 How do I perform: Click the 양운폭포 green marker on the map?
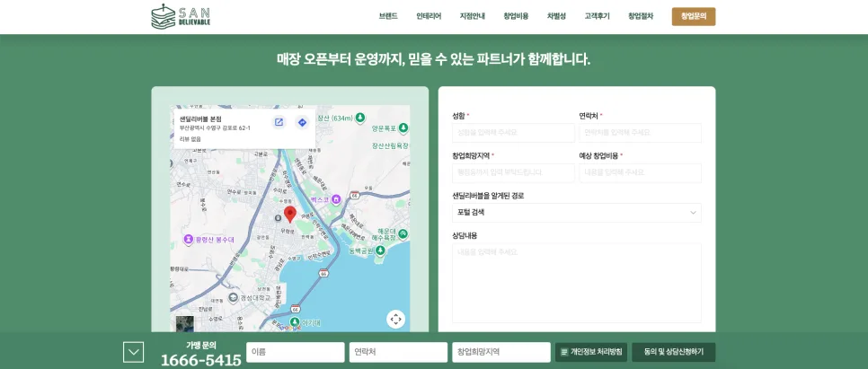click(403, 128)
